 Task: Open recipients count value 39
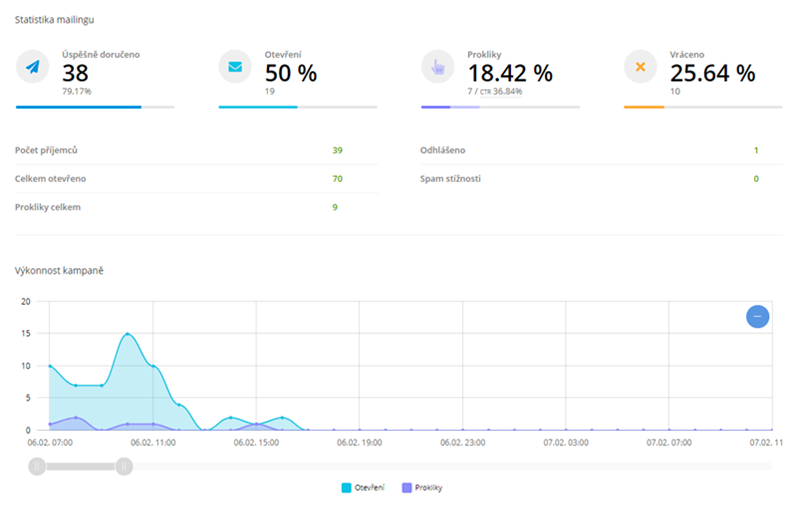(x=337, y=150)
